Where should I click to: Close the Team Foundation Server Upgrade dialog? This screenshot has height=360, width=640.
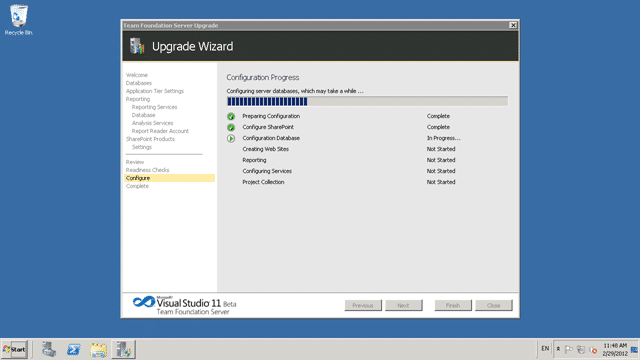513,25
